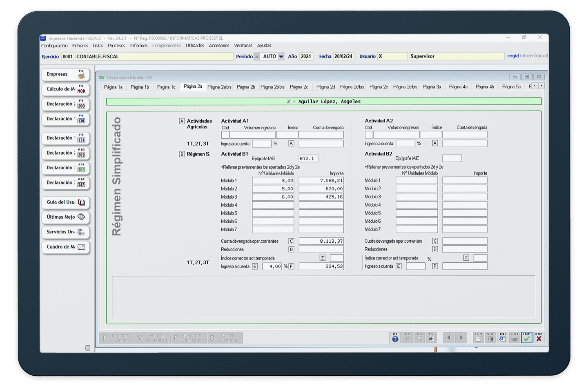
Task: Click the Ingreso a cuenta percentage field showing 4,00
Action: coord(272,266)
